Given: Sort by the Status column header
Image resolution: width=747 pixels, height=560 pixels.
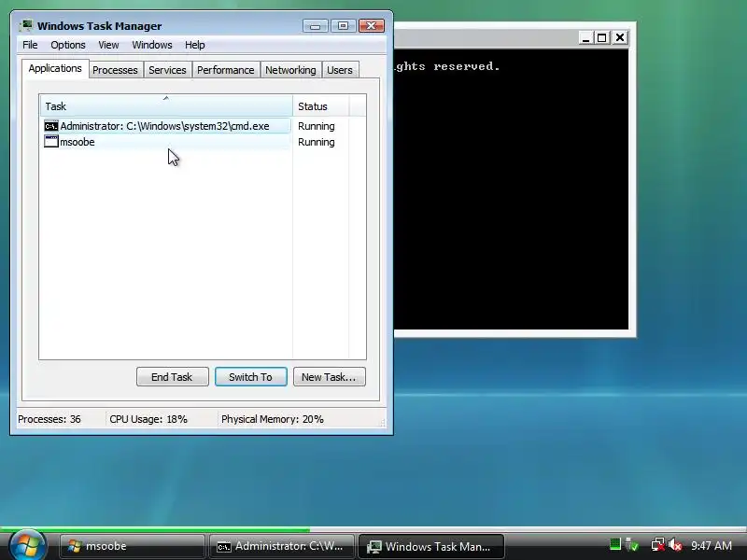Looking at the screenshot, I should coord(321,106).
